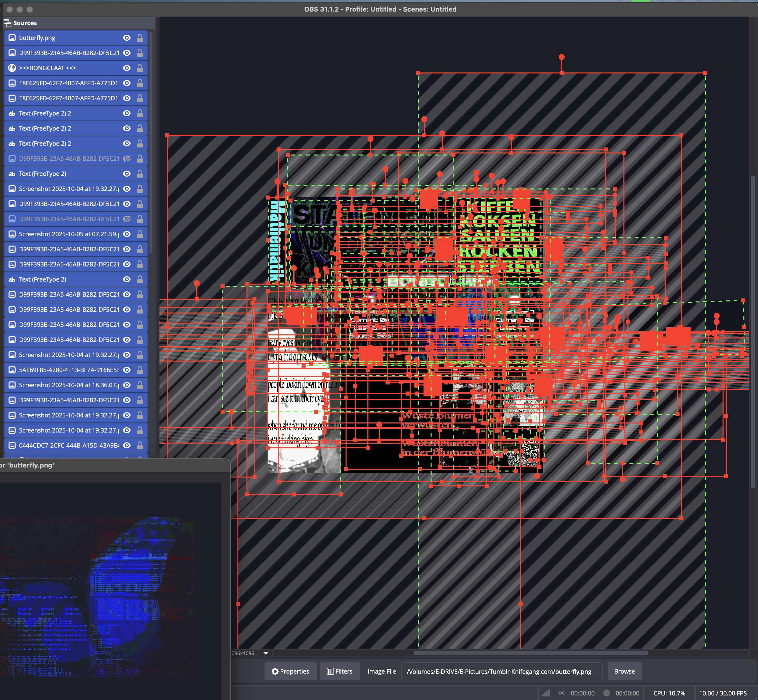758x700 pixels.
Task: Hide the butterfly.png source via eye icon
Action: coord(127,38)
